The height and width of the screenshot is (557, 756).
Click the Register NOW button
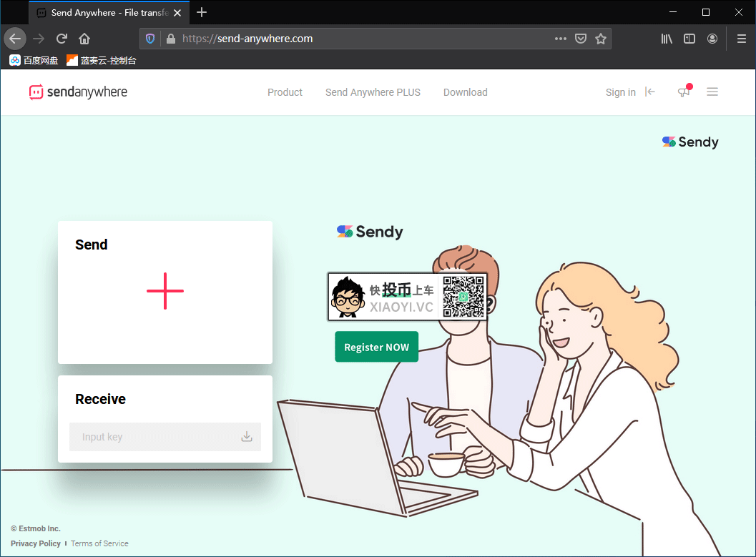pos(376,347)
